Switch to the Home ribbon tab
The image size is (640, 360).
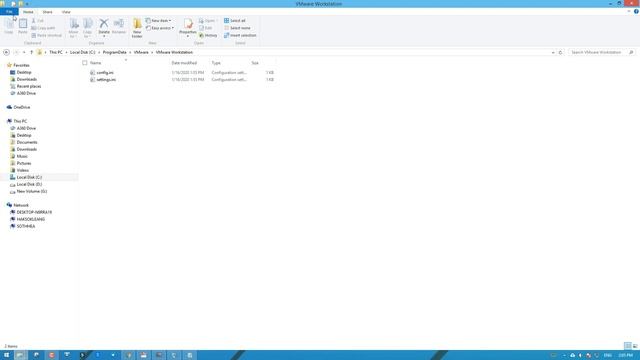click(x=28, y=12)
